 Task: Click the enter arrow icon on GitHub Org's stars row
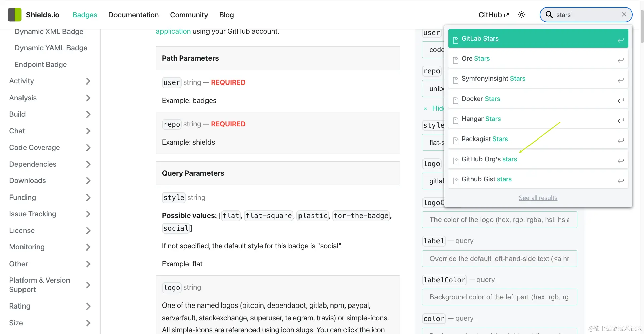621,161
